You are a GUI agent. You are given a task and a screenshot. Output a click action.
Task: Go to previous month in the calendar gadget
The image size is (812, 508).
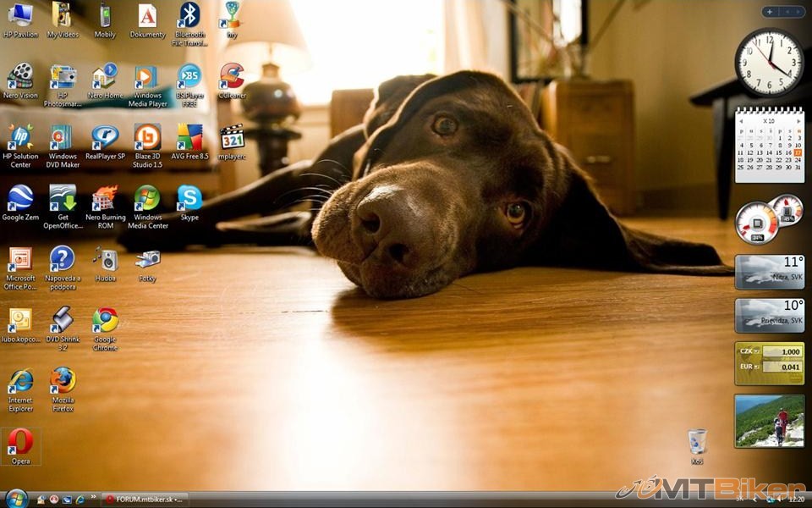(x=740, y=121)
